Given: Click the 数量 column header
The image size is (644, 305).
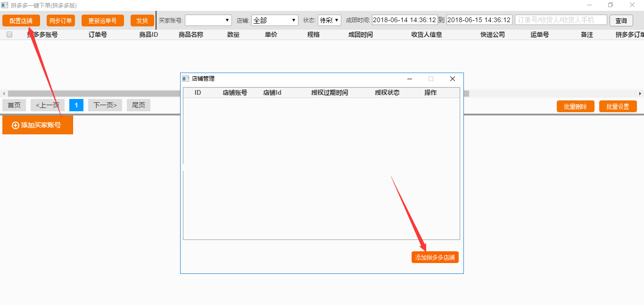Looking at the screenshot, I should click(233, 34).
